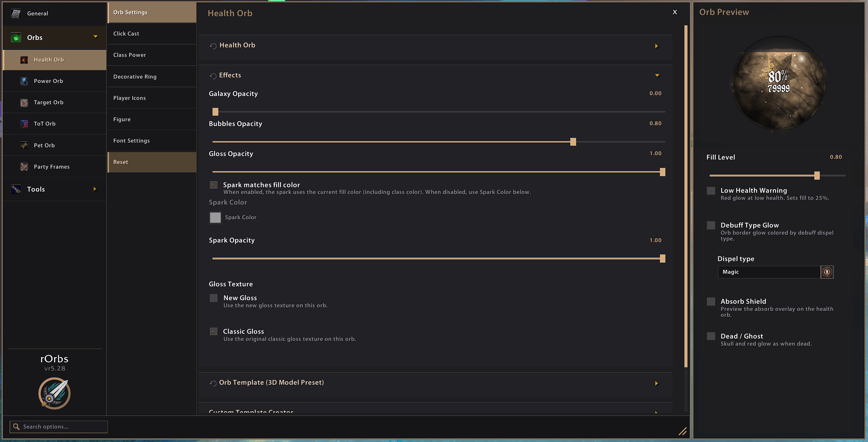Viewport: 868px width, 442px height.
Task: Reset the Effects section via its undo icon
Action: pos(213,76)
